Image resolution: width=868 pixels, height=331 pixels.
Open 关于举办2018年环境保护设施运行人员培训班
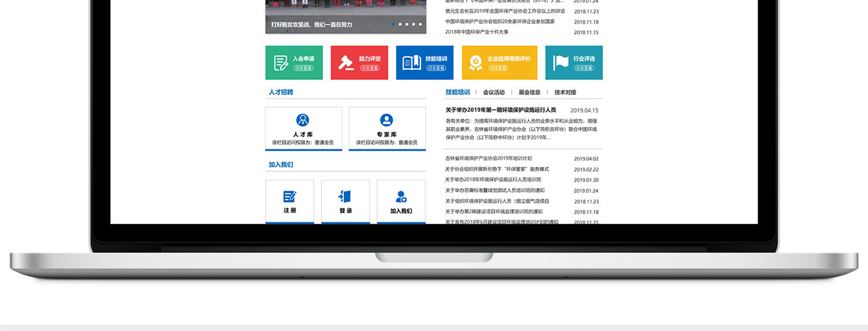(x=493, y=180)
